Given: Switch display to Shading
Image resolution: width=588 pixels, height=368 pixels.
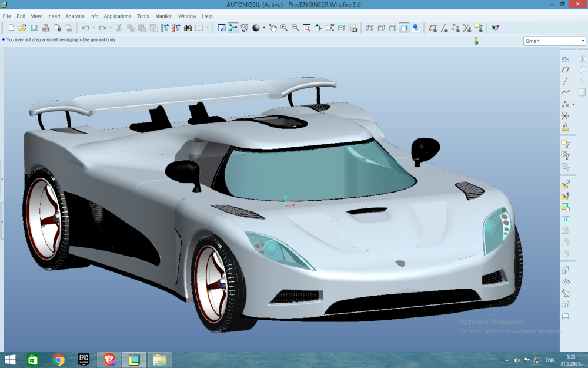Looking at the screenshot, I should tap(404, 28).
